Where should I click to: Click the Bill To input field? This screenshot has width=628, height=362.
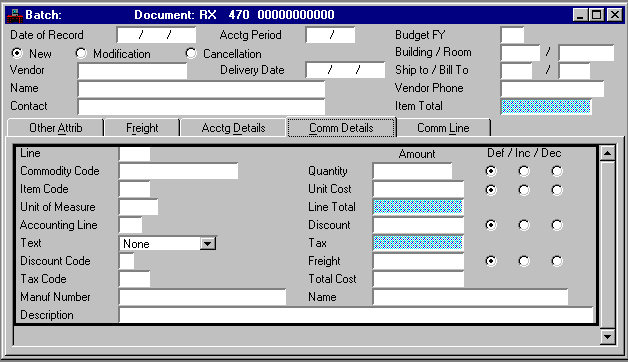point(574,71)
